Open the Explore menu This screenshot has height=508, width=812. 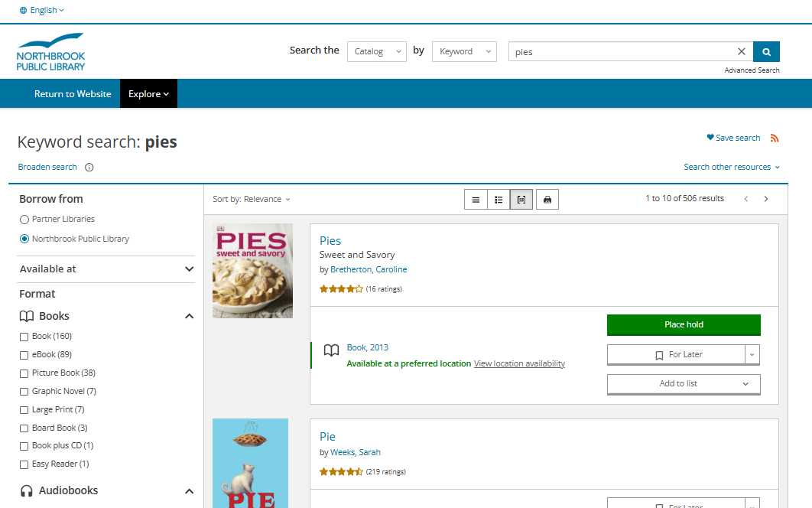pos(148,94)
